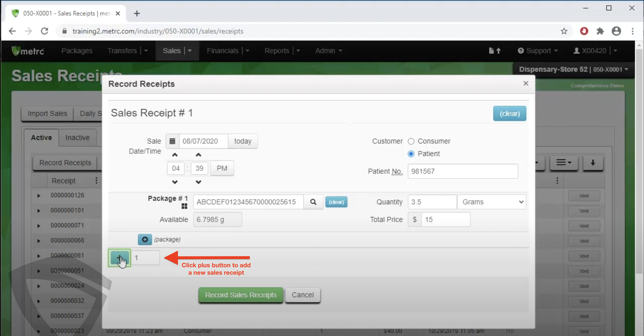Bookmark this page with the star icon
The image size is (644, 336).
pos(564,31)
